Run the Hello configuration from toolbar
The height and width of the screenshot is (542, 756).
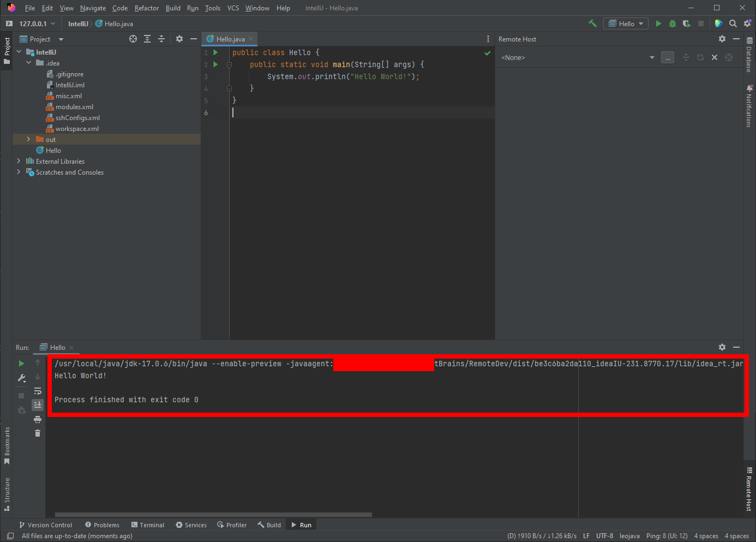[x=658, y=23]
